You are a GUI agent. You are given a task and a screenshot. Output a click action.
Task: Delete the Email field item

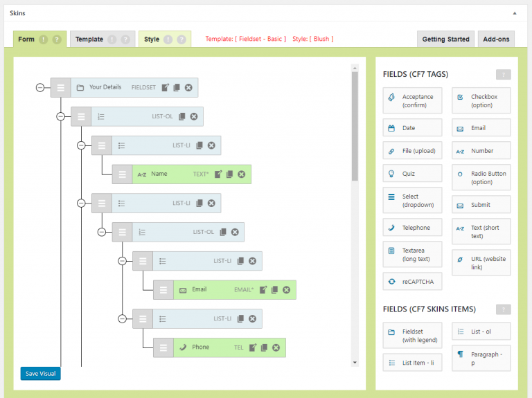coord(286,290)
